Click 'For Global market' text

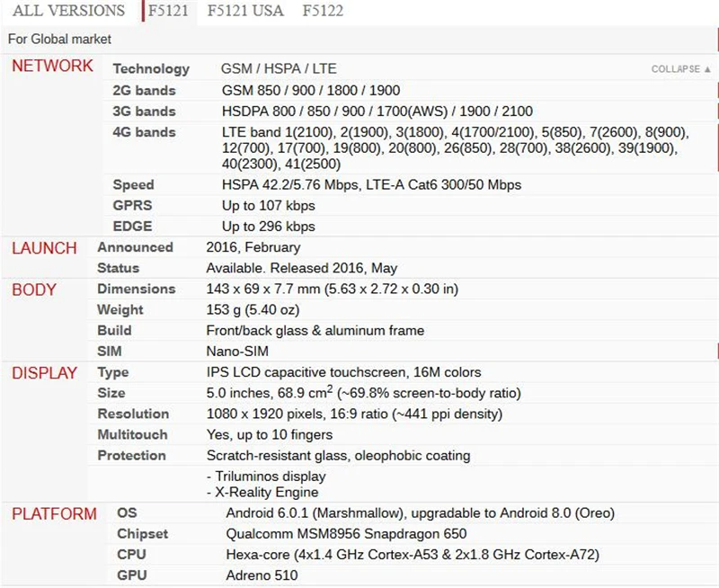59,39
